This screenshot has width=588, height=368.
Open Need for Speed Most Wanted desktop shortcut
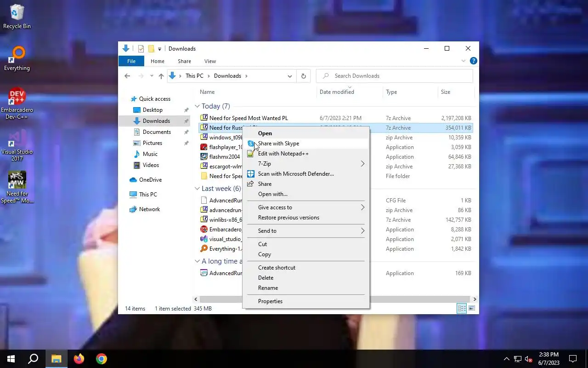tap(17, 187)
